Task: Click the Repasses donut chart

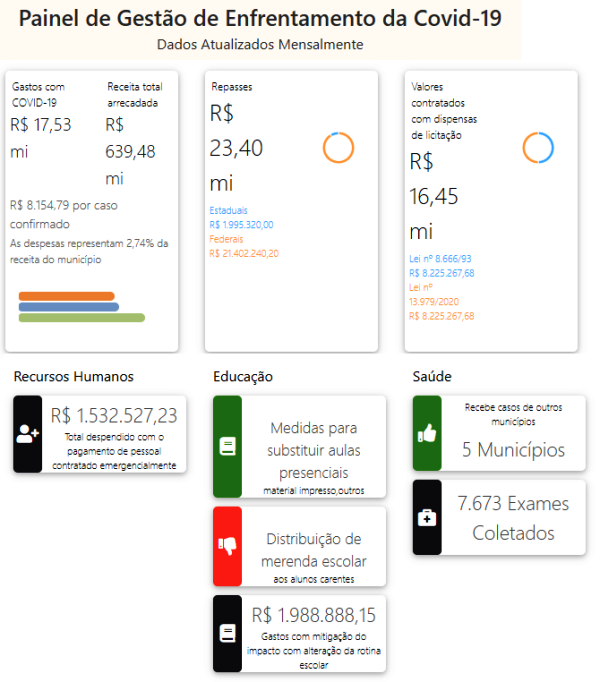Action: [338, 148]
